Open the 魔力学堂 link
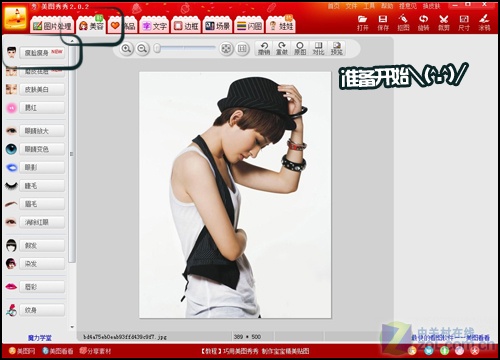Viewport: 500px width, 360px height. [x=40, y=338]
